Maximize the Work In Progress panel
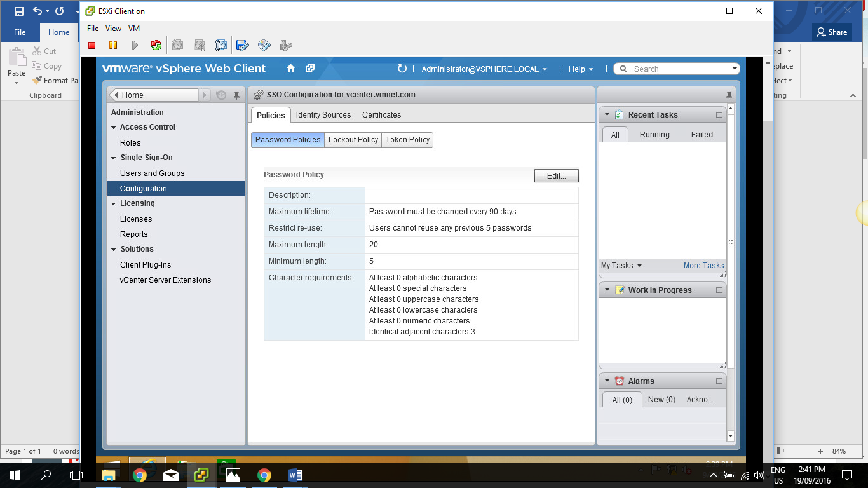This screenshot has height=488, width=868. [719, 290]
